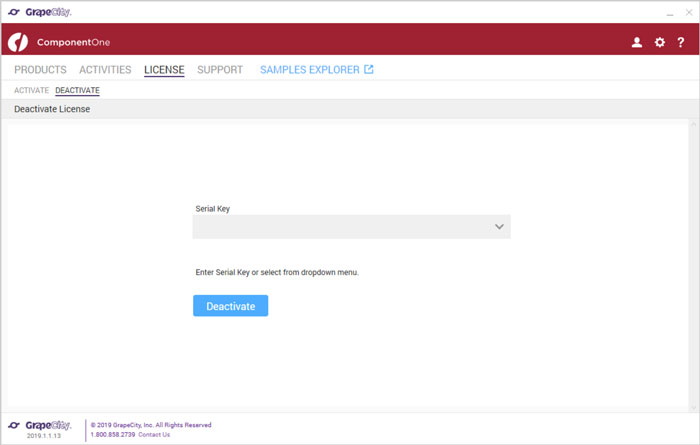The height and width of the screenshot is (445, 700).
Task: Click the scroll down arrow of the content scrollbar
Action: [694, 408]
